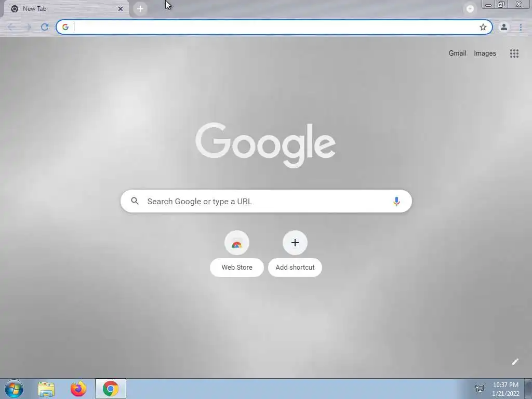Click the magnifier icon in the search box
532x399 pixels.
[135, 201]
